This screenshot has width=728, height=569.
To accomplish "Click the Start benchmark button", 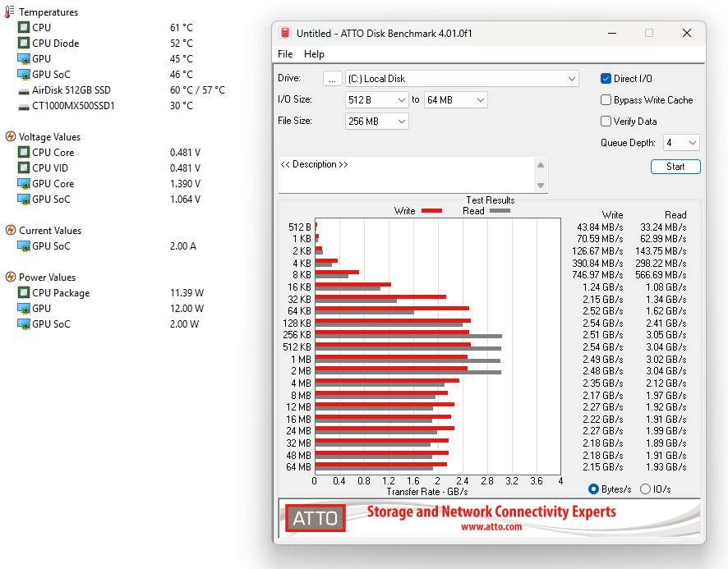I will pyautogui.click(x=675, y=167).
